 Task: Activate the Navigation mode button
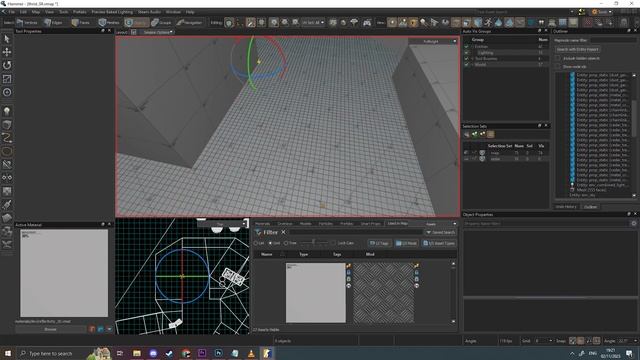189,22
